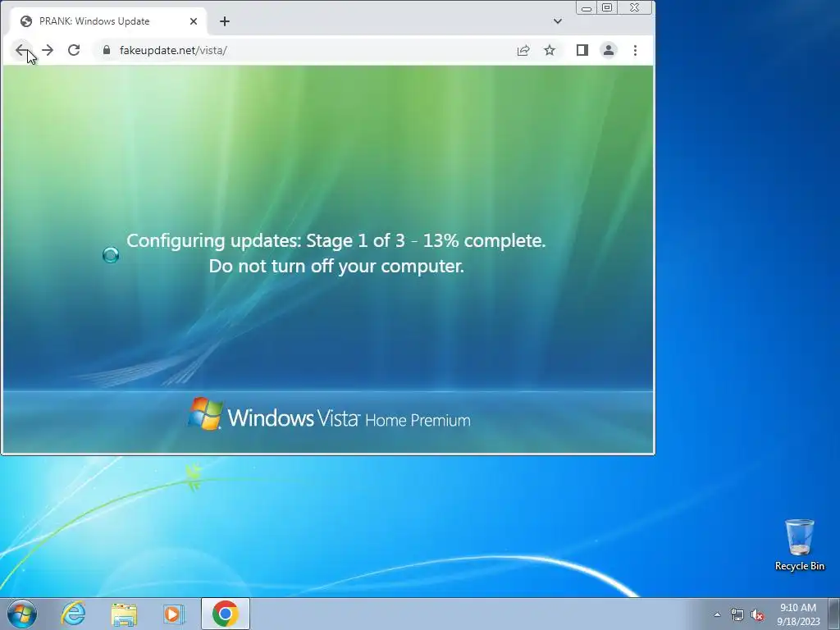
Task: Maximize the Chrome window
Action: (607, 8)
